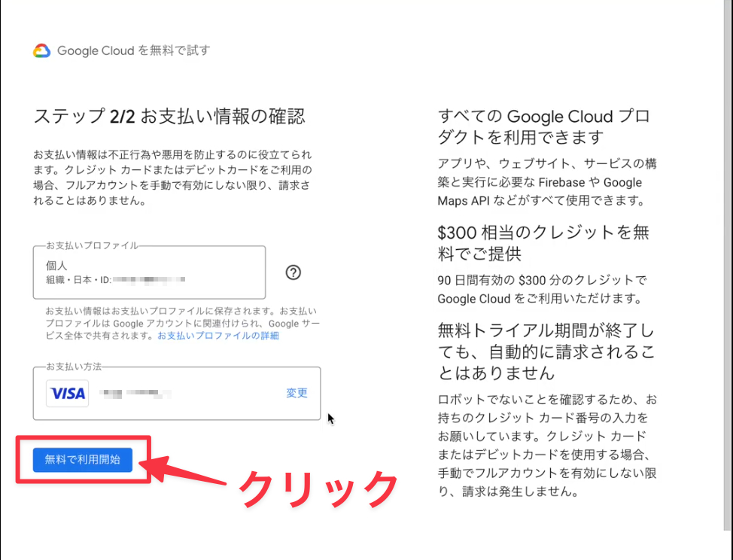
Task: Click the Google Cloud logo icon
Action: 41,50
